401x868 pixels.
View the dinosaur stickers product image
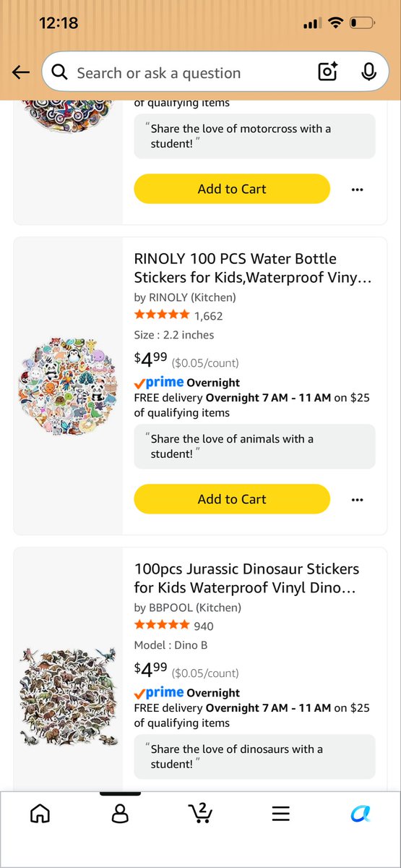pyautogui.click(x=69, y=694)
